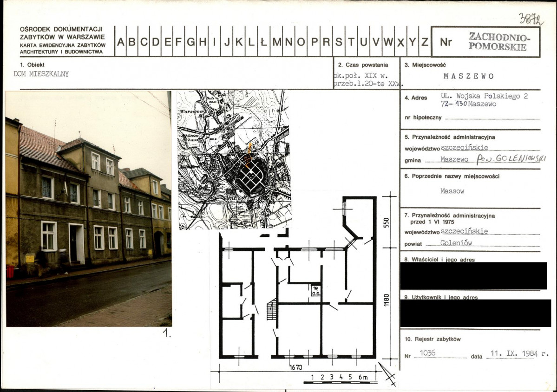Click the situational map of the town
The height and width of the screenshot is (392, 557).
tap(234, 160)
